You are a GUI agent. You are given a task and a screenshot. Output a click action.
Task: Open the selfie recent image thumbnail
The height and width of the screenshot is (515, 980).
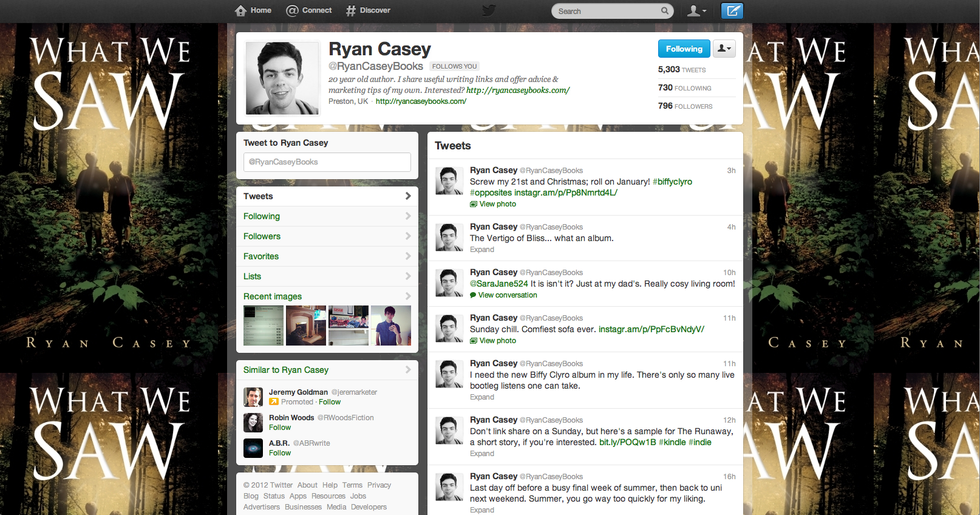click(391, 326)
